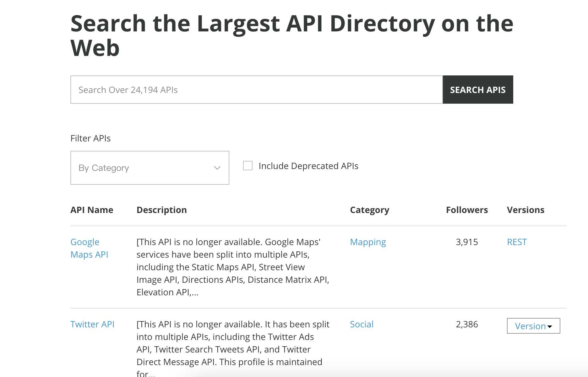The height and width of the screenshot is (377, 588).
Task: Open the Social category link
Action: coord(362,324)
